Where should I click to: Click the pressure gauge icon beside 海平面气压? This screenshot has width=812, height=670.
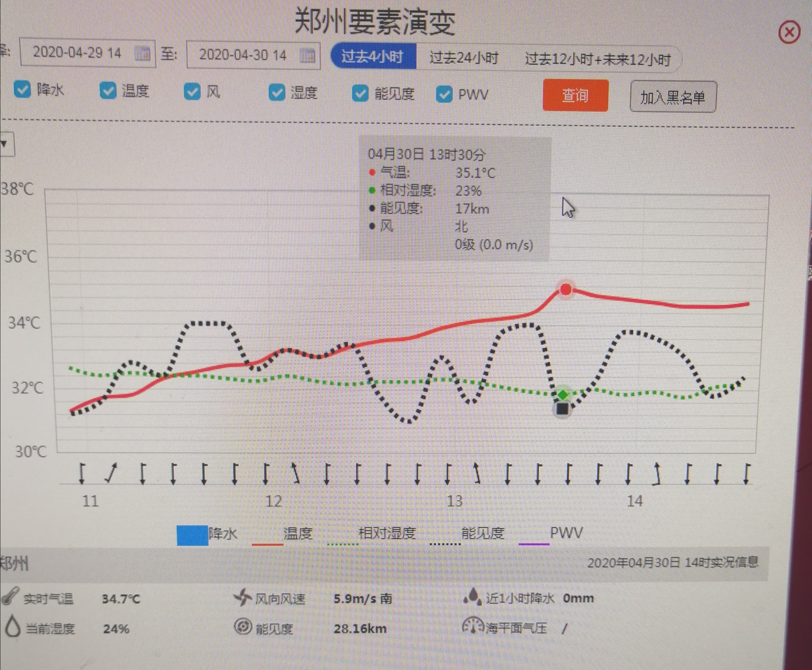pyautogui.click(x=472, y=626)
